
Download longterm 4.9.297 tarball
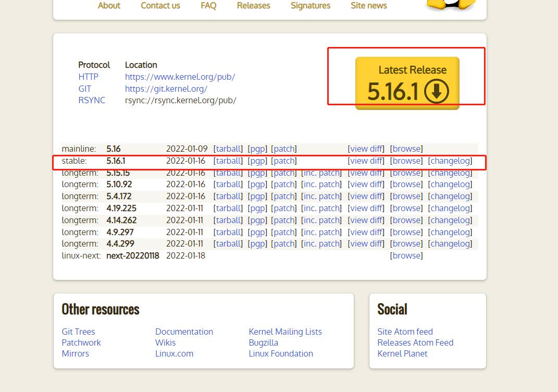(228, 232)
